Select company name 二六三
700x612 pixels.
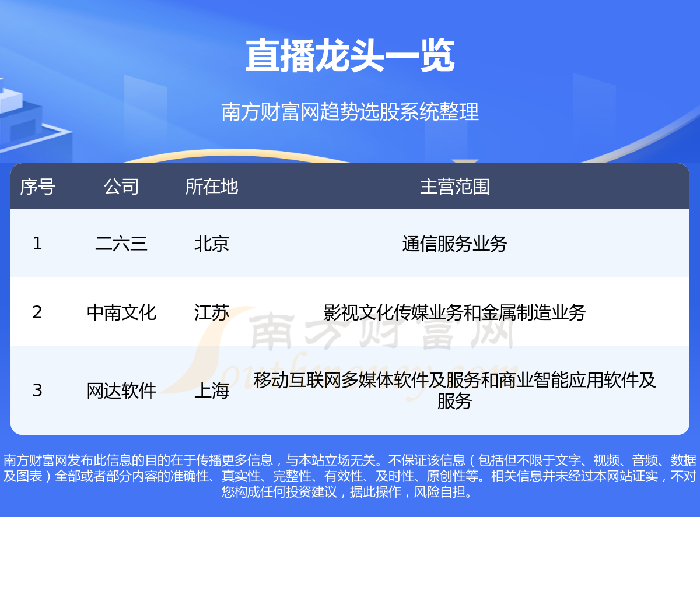click(x=121, y=243)
